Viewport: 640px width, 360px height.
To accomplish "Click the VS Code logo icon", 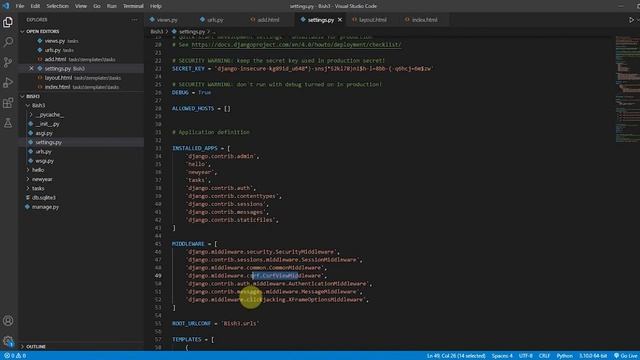I will pos(6,6).
